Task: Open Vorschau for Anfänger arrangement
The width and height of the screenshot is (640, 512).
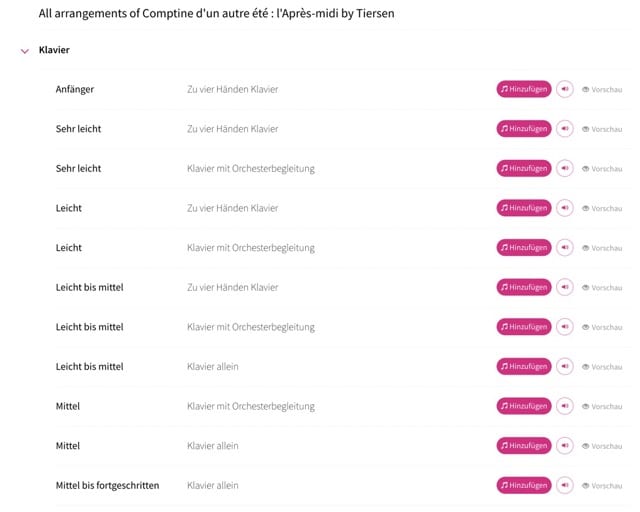Action: click(x=602, y=89)
